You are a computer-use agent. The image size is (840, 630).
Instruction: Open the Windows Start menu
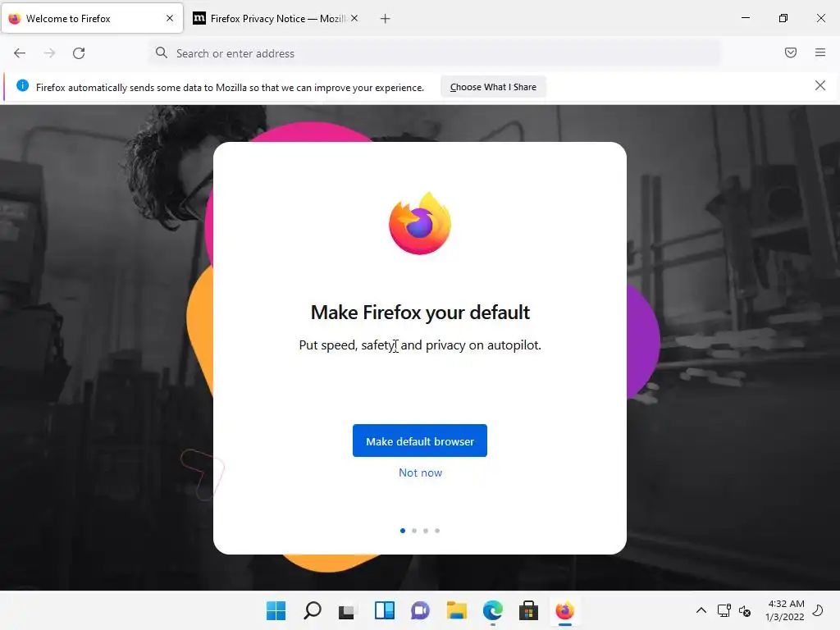click(x=276, y=610)
